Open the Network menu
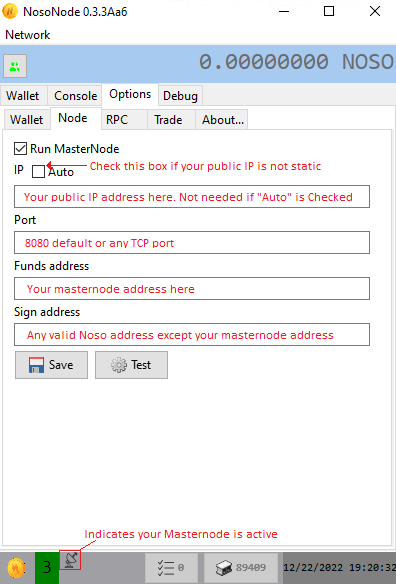 click(28, 35)
